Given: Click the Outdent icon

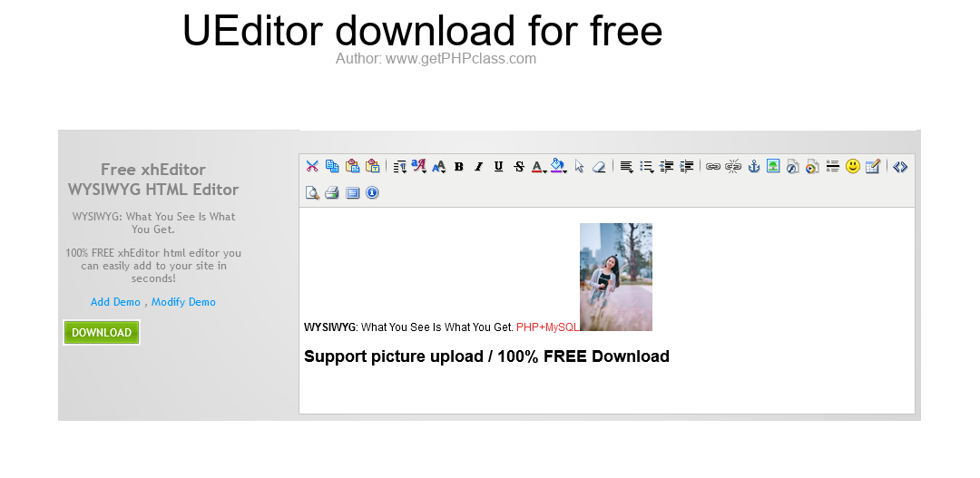Looking at the screenshot, I should (x=666, y=166).
